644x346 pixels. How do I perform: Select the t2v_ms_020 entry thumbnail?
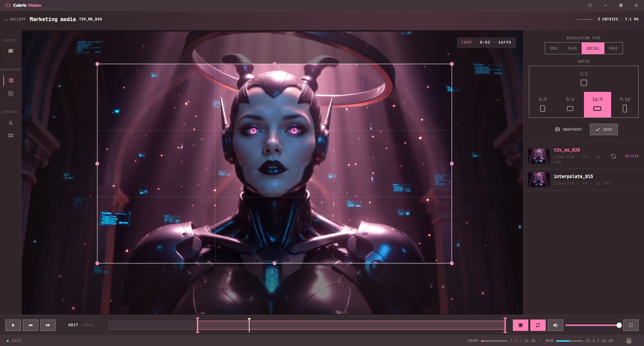tap(539, 156)
